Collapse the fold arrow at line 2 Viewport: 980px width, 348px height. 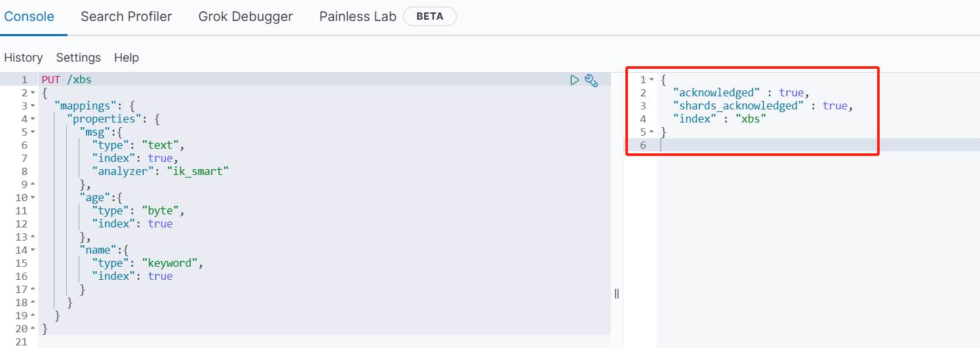[x=33, y=93]
